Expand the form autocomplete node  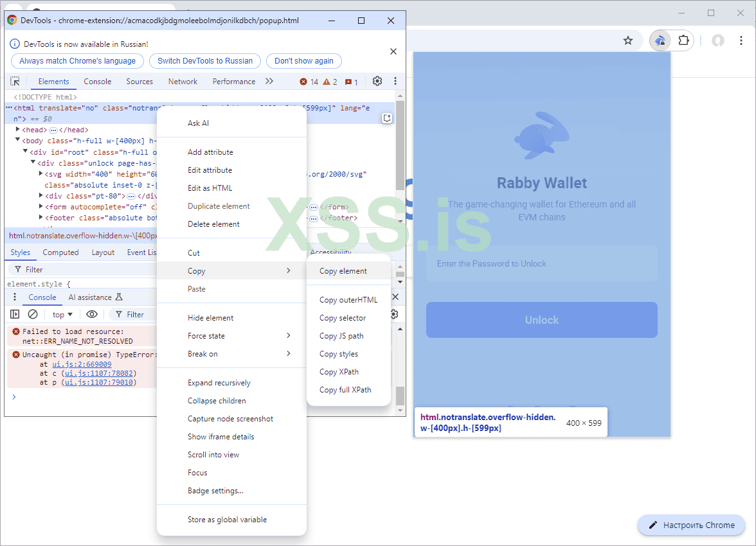(40, 207)
